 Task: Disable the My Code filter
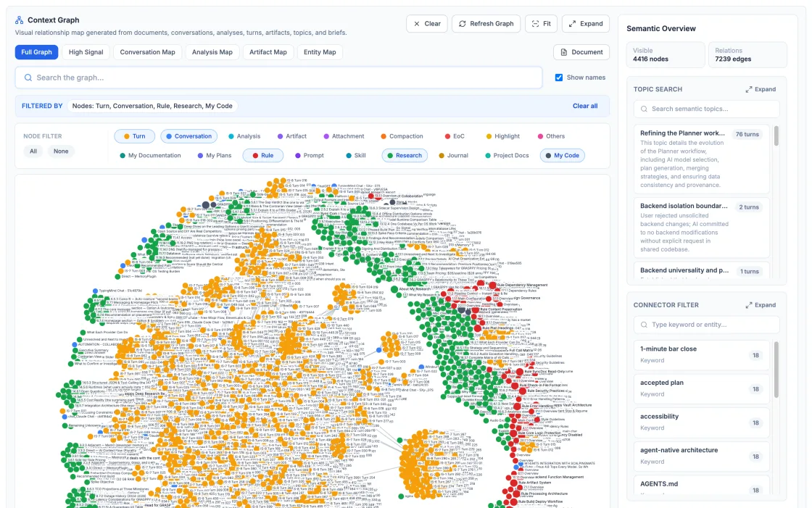coord(563,155)
